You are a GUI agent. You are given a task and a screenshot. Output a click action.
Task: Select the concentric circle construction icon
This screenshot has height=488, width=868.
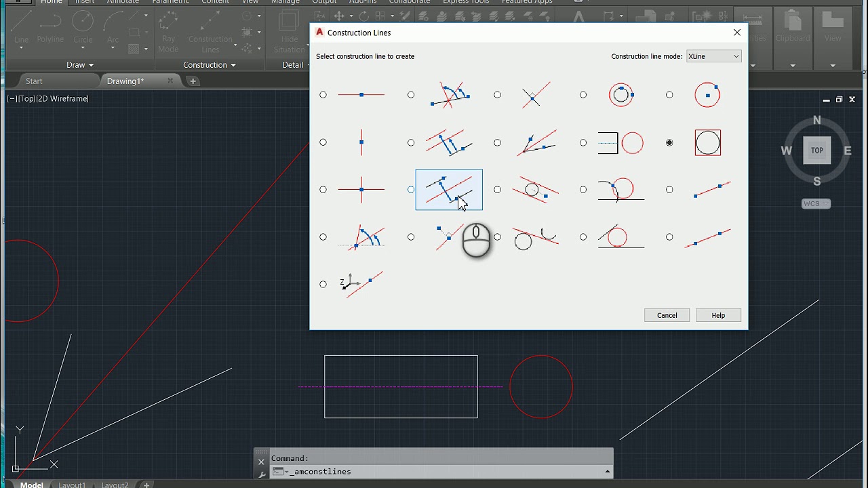[x=621, y=95]
